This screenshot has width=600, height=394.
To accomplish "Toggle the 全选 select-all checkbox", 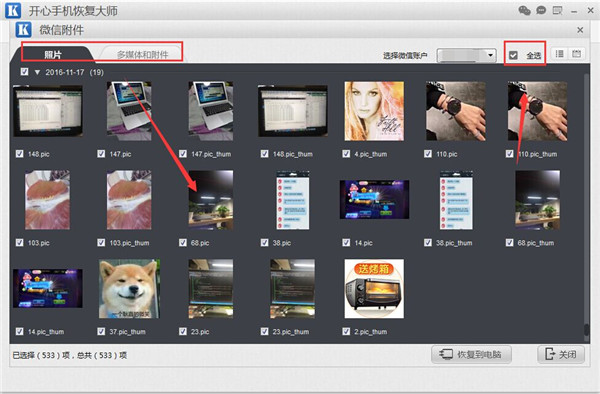I will click(513, 55).
